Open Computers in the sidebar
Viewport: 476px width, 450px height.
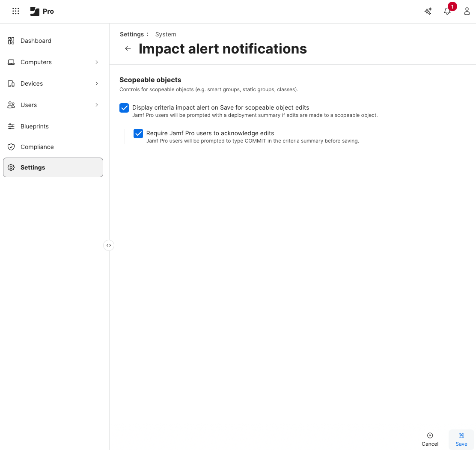pyautogui.click(x=53, y=62)
